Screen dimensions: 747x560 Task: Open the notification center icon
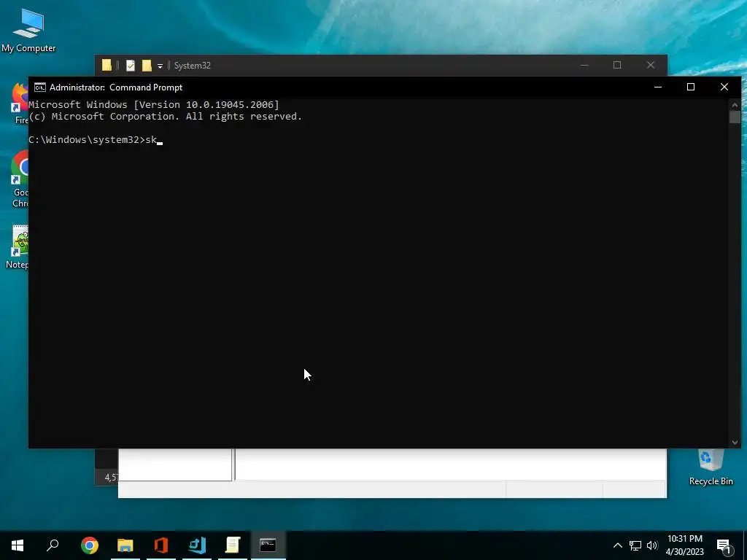click(724, 545)
